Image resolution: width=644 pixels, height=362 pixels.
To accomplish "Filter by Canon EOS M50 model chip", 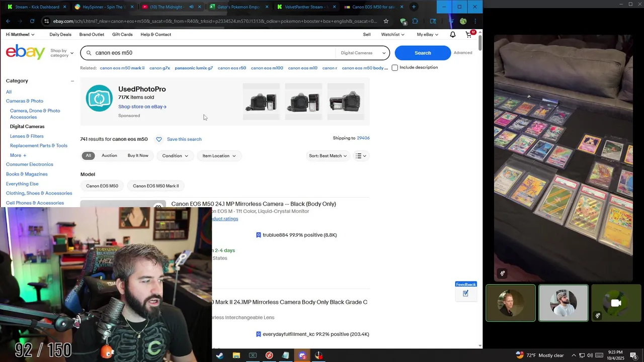I will (102, 186).
